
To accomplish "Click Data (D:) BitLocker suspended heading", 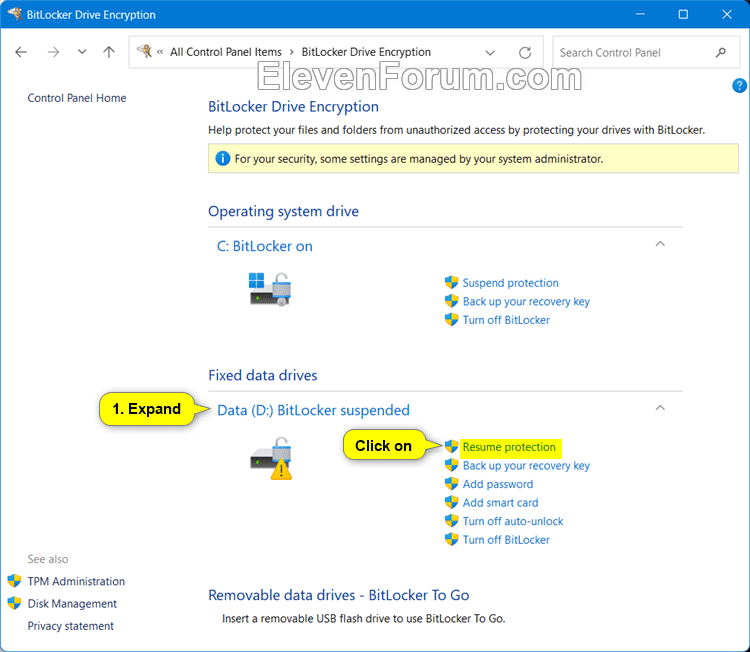I will pos(313,410).
